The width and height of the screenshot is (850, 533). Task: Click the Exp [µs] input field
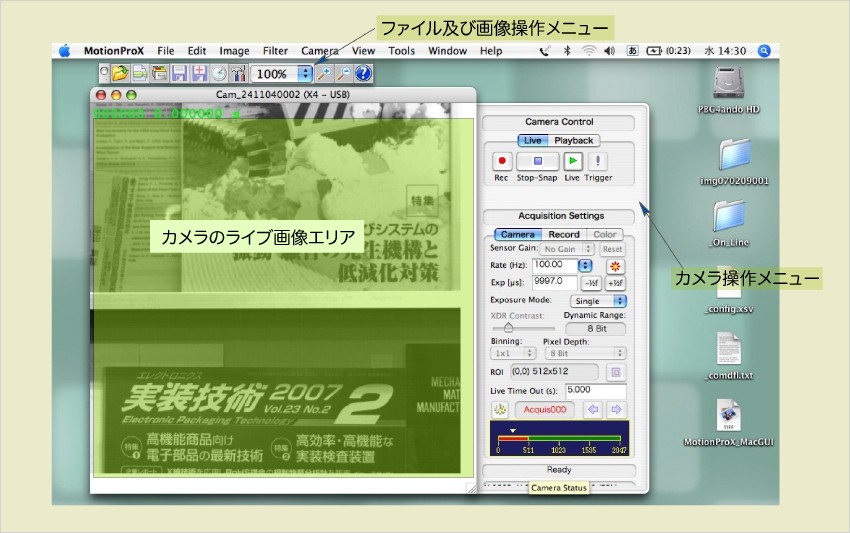[555, 282]
